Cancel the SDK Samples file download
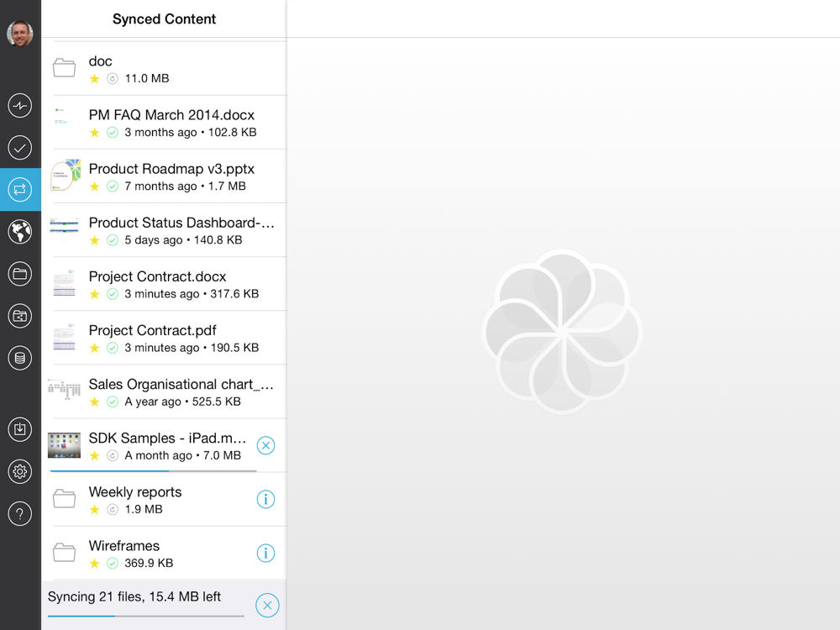840x630 pixels. tap(265, 445)
